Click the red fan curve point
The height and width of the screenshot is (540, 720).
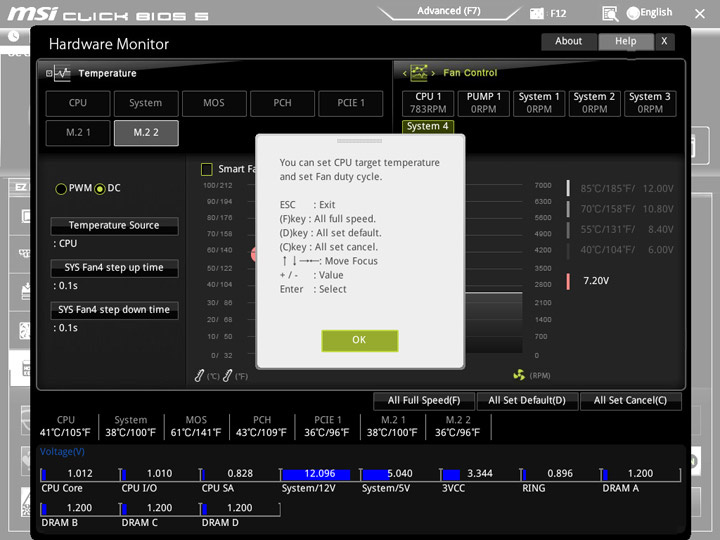pos(253,254)
